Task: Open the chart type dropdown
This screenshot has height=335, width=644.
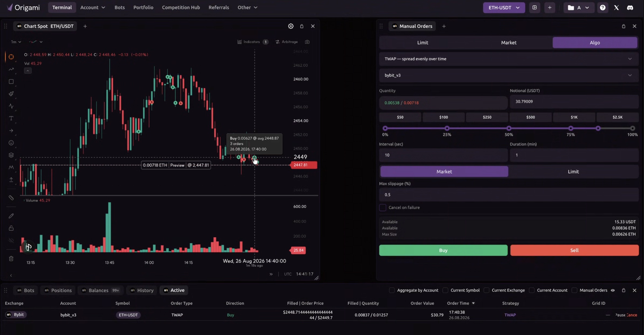Action: 36,42
